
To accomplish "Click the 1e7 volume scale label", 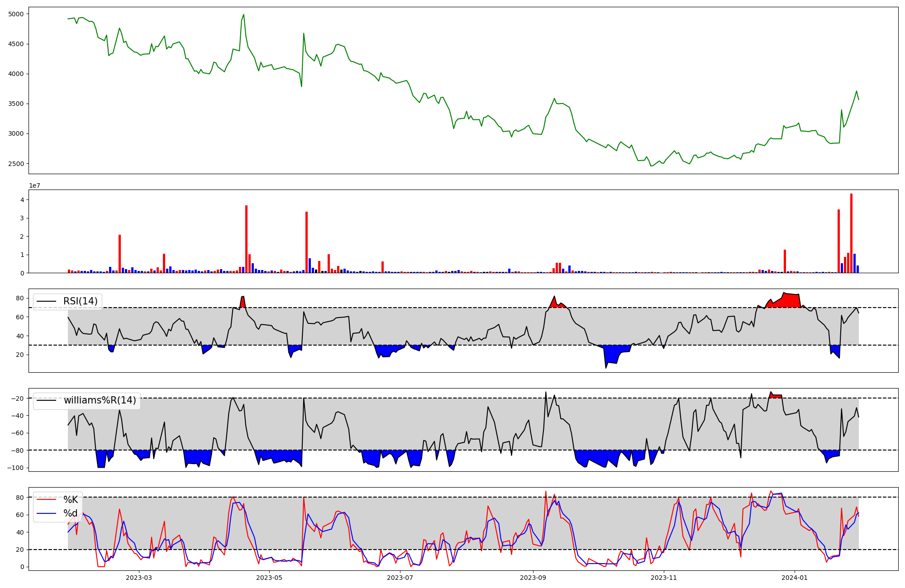I will coord(35,185).
